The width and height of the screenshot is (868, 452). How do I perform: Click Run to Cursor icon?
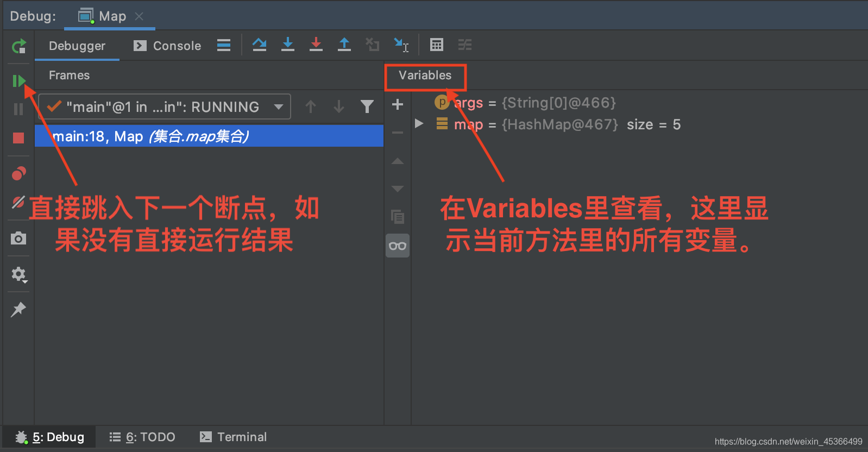point(401,45)
